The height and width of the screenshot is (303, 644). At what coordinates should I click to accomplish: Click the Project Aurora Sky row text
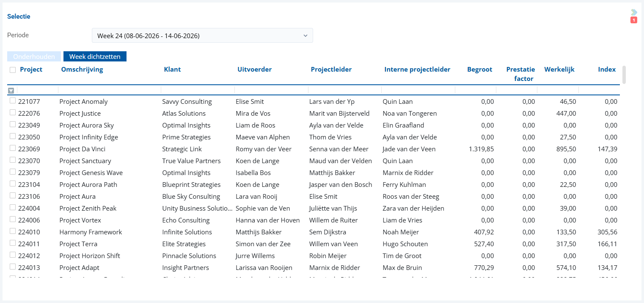(86, 125)
